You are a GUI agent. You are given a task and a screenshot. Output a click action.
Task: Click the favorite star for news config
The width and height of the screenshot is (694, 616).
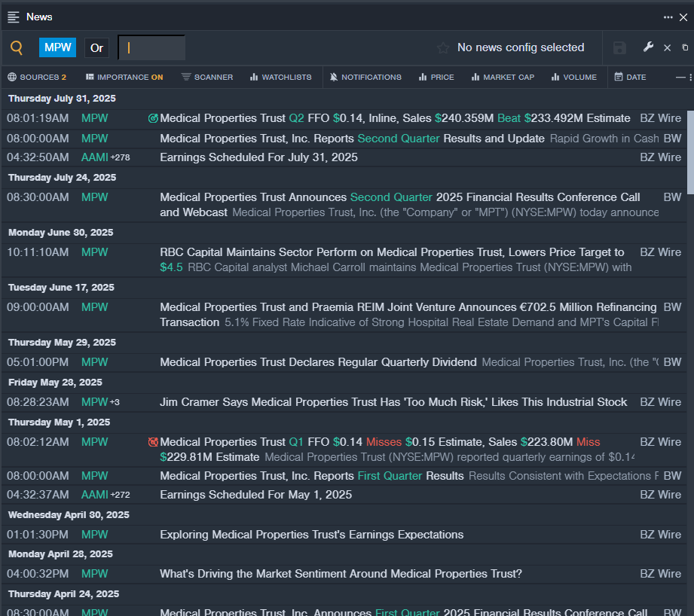[443, 47]
